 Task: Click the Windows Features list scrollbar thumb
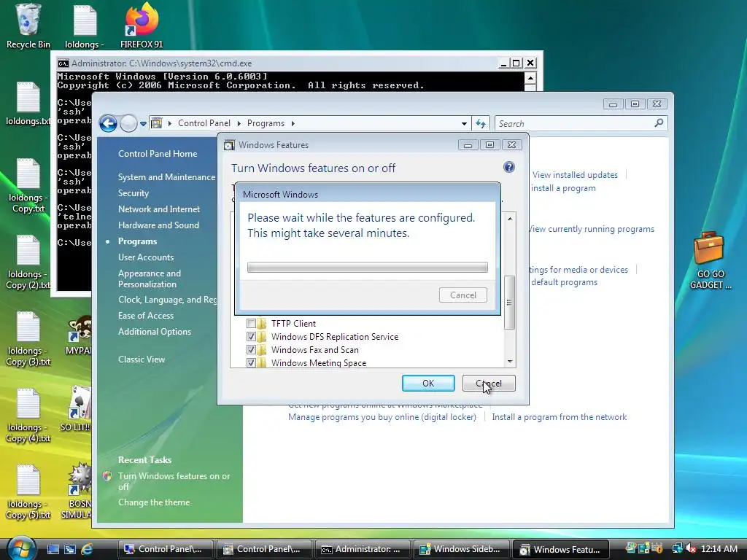coord(509,303)
